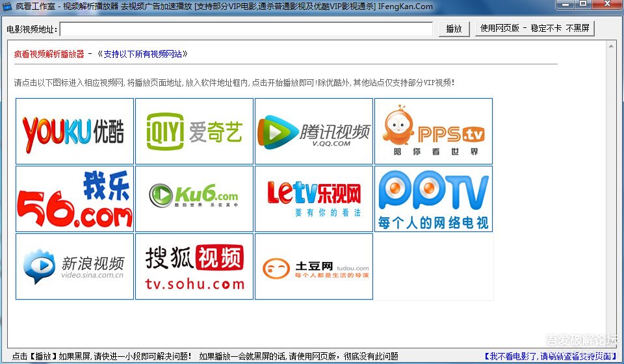Image resolution: width=624 pixels, height=364 pixels.
Task: Click the scrollbar up arrow of the page
Action: tap(611, 47)
